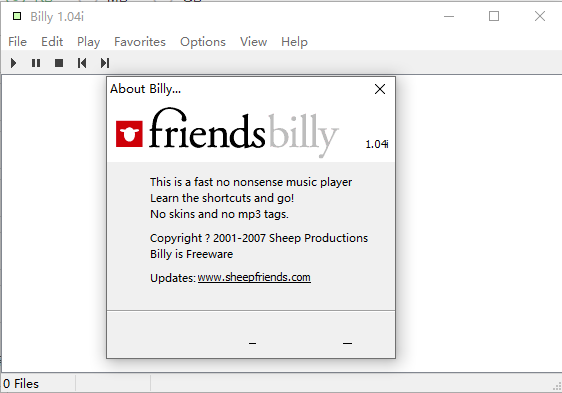
Task: Open the View menu
Action: click(253, 42)
